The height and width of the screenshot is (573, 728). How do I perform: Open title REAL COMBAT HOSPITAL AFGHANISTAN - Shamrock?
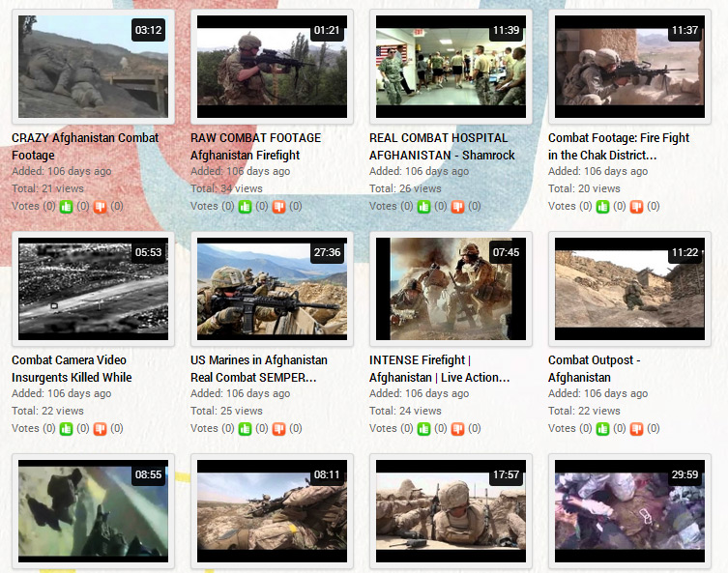442,146
